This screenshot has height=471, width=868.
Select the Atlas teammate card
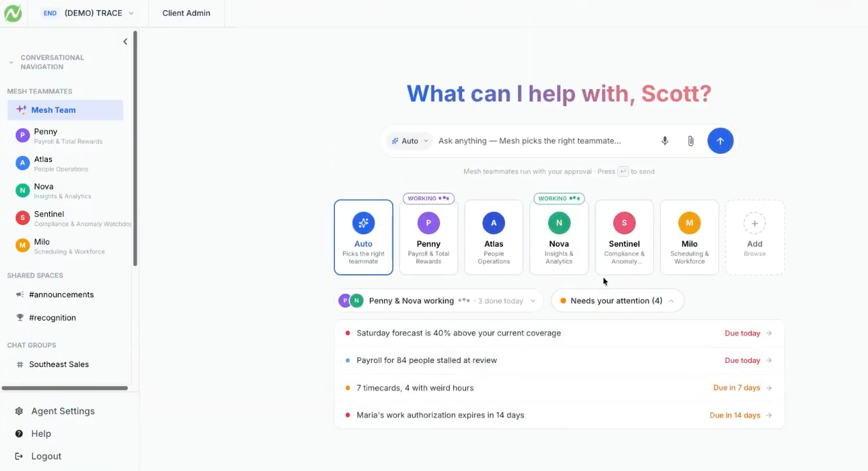tap(493, 237)
